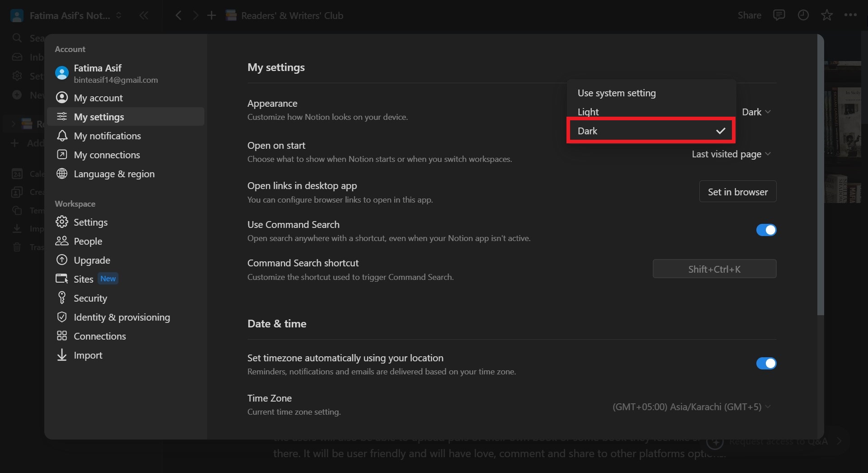Click the settings panel vertical scrollbar
This screenshot has height=473, width=868.
click(821, 181)
